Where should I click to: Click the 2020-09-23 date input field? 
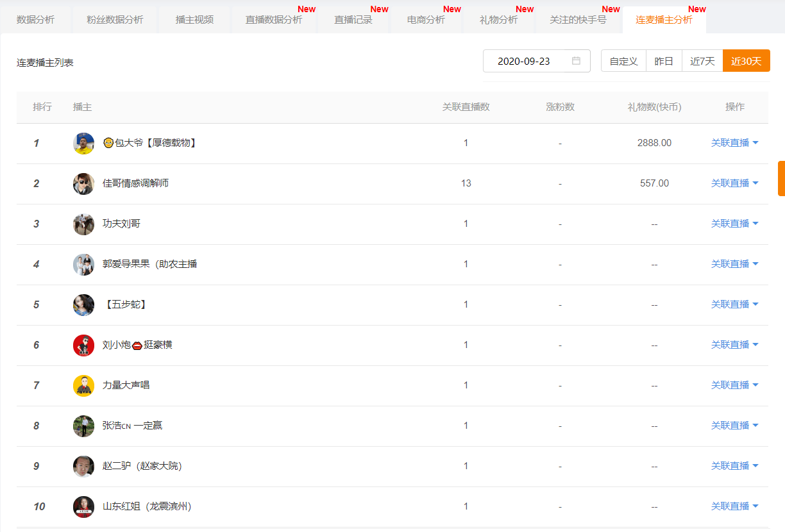pyautogui.click(x=524, y=61)
